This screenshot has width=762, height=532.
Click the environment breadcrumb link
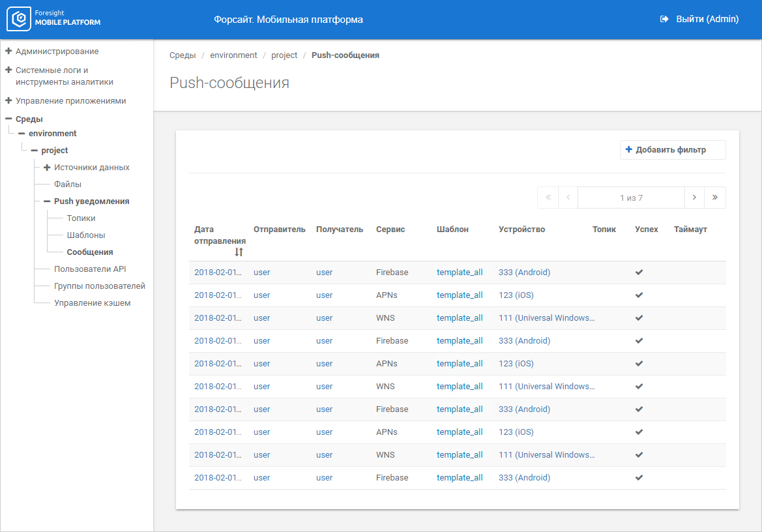[x=233, y=55]
